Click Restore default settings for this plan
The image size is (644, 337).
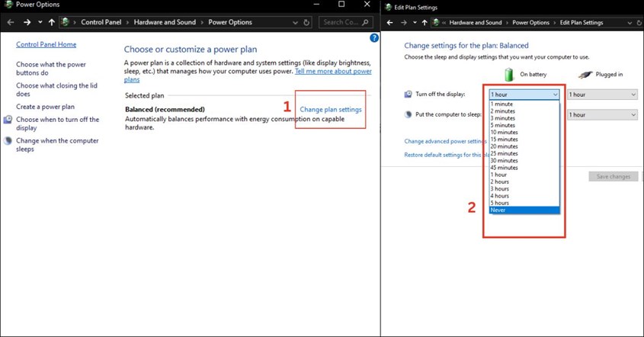pos(447,155)
